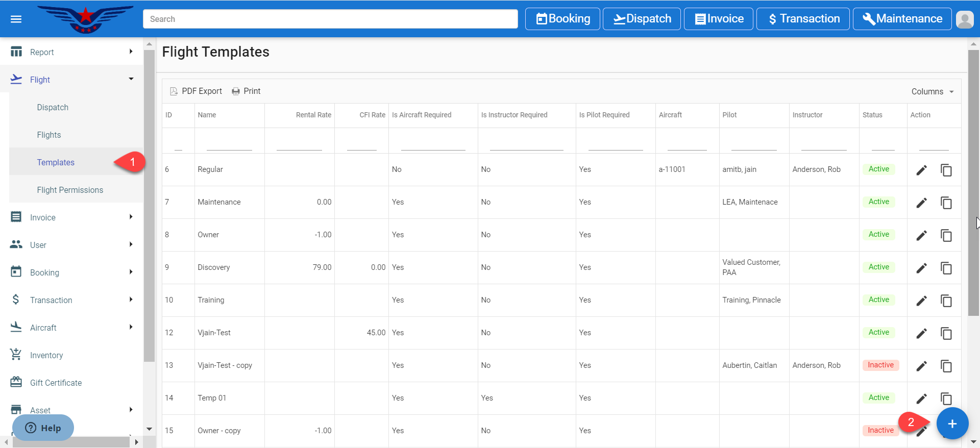The image size is (980, 448).
Task: Open the Columns dropdown
Action: pos(932,92)
